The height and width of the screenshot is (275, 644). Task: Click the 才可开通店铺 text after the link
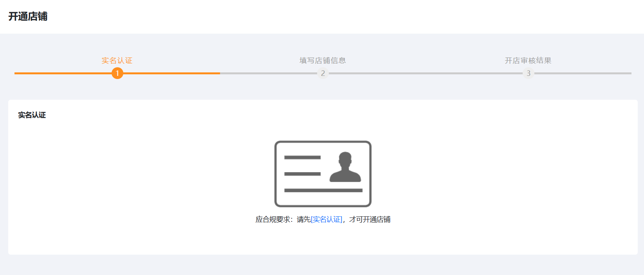click(370, 219)
